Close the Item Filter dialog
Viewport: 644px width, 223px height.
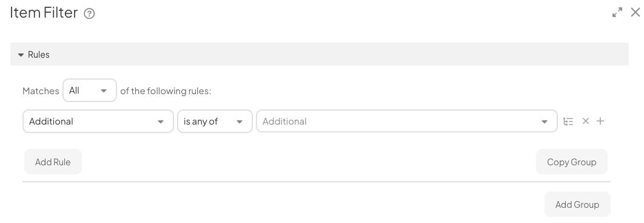[x=636, y=12]
